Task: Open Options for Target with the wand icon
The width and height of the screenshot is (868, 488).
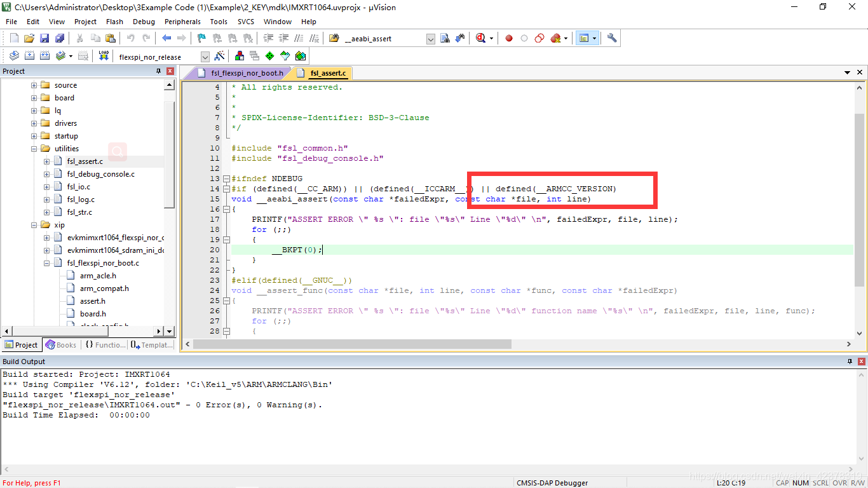Action: point(220,55)
